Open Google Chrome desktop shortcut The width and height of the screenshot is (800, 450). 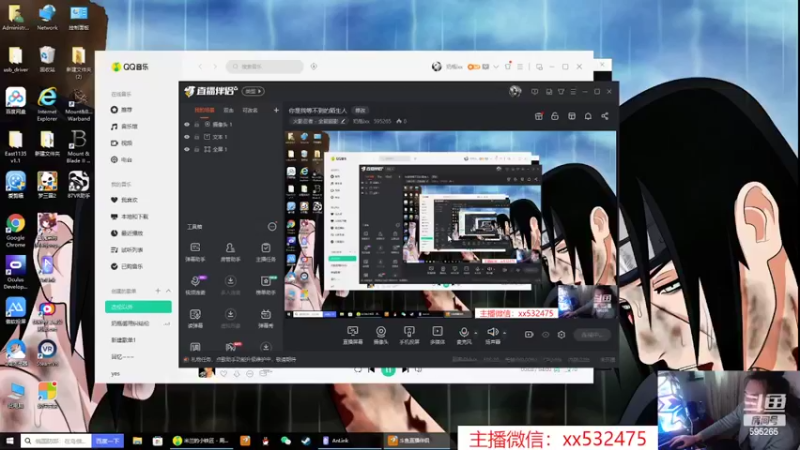point(15,231)
